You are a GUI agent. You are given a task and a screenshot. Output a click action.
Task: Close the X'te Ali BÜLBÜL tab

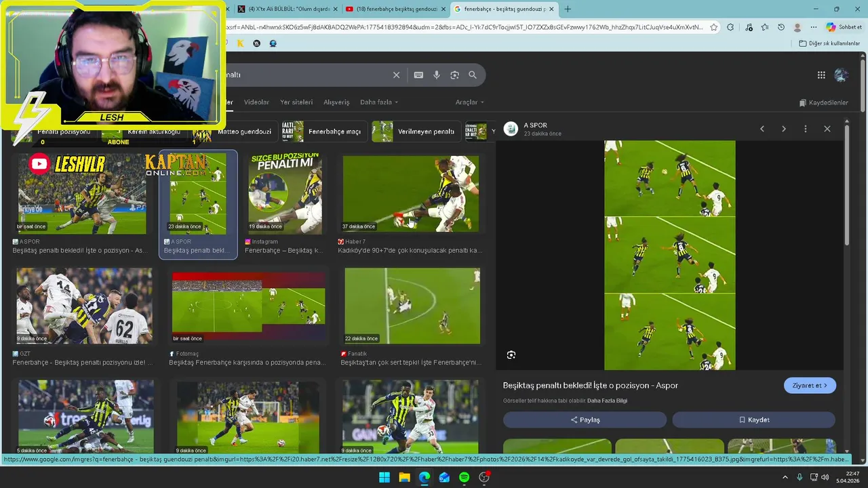click(335, 9)
